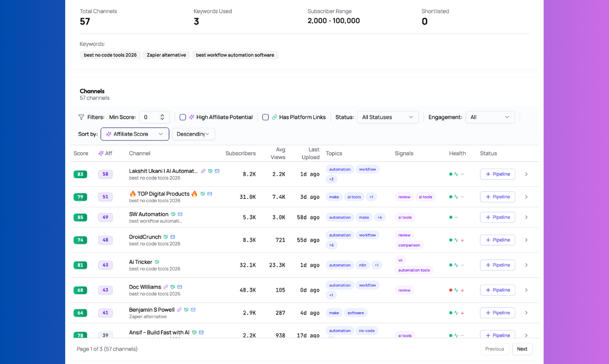Enable High Affiliate Potential checkbox
Image resolution: width=609 pixels, height=364 pixels.
(x=183, y=117)
